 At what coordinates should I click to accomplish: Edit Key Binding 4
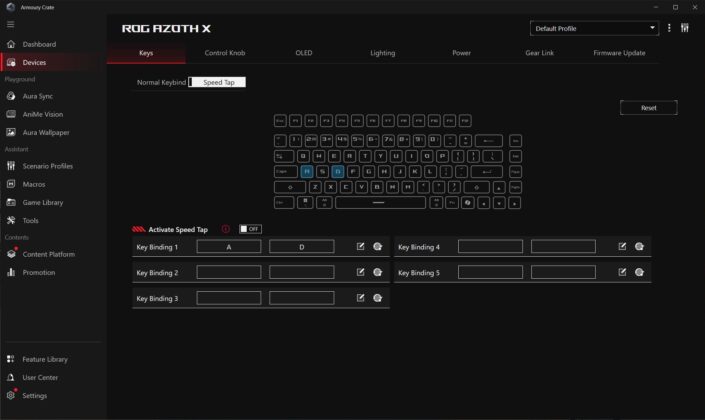[x=622, y=246]
